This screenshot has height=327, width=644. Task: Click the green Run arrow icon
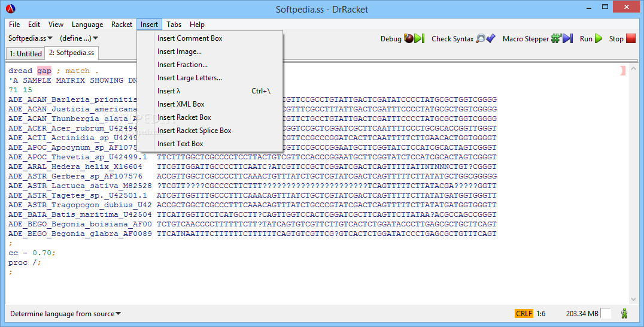pos(599,38)
